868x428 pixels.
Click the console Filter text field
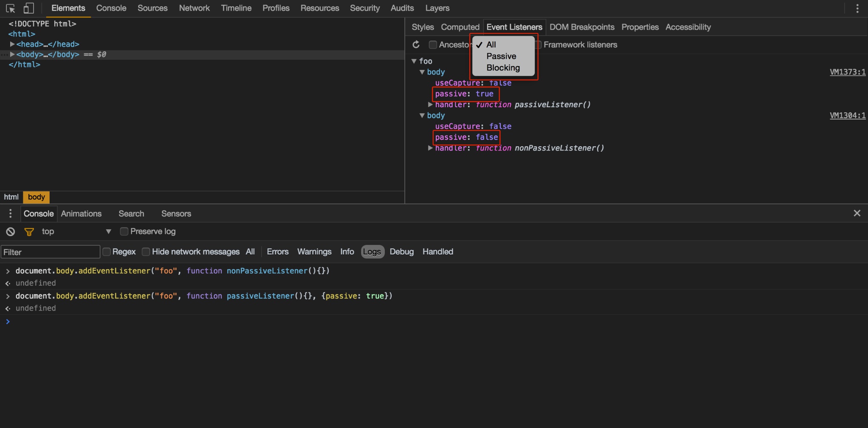click(50, 252)
